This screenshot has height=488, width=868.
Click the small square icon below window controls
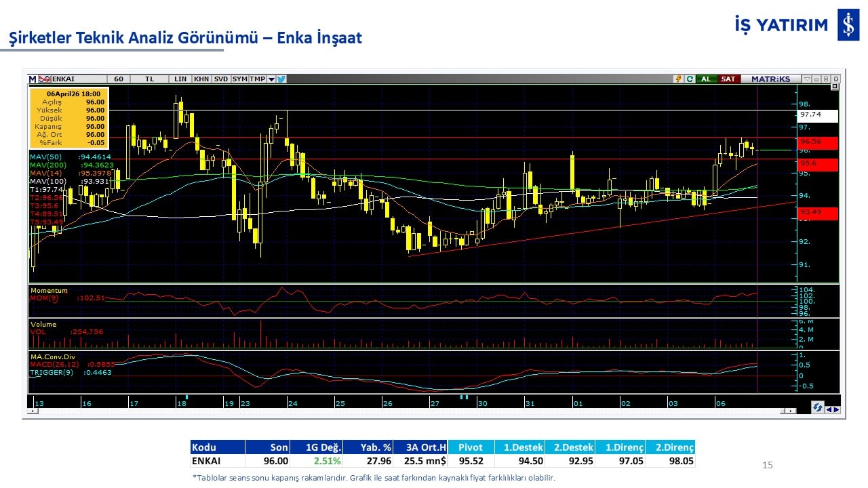click(x=835, y=87)
